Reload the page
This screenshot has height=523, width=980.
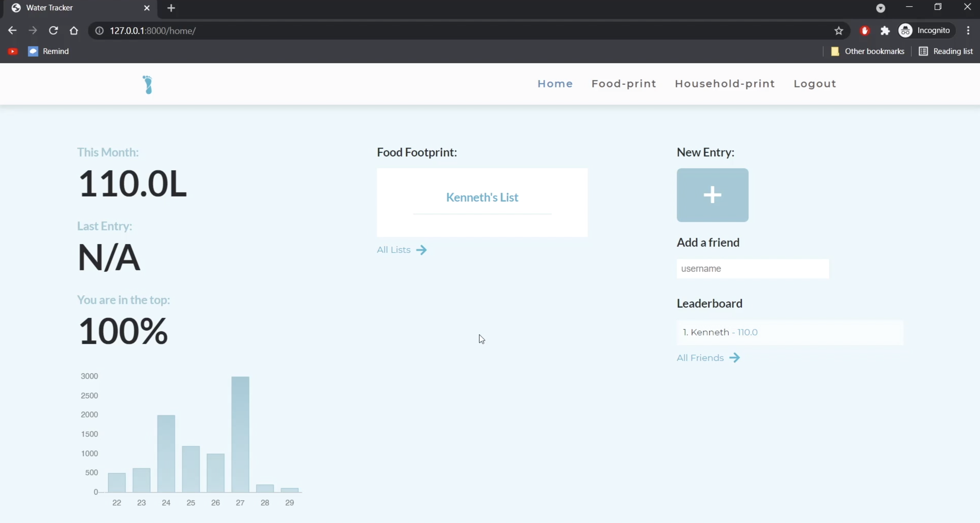[53, 31]
